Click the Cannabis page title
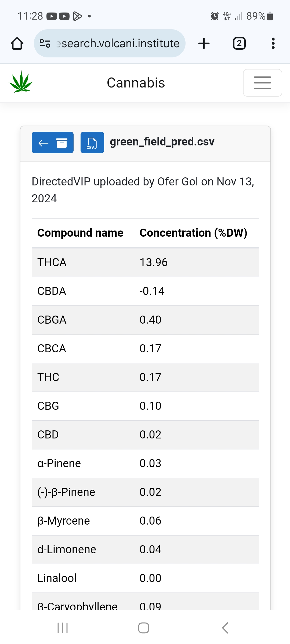This screenshot has width=290, height=644. 136,83
